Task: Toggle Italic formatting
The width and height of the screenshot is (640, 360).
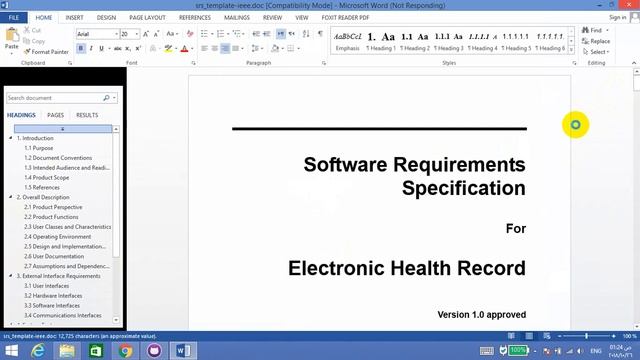Action: point(91,49)
